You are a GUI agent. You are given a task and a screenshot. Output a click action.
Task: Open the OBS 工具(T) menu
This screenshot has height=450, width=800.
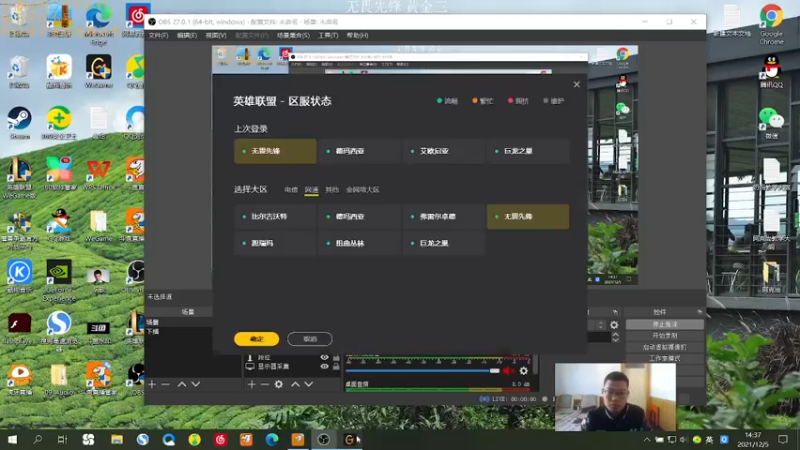328,35
